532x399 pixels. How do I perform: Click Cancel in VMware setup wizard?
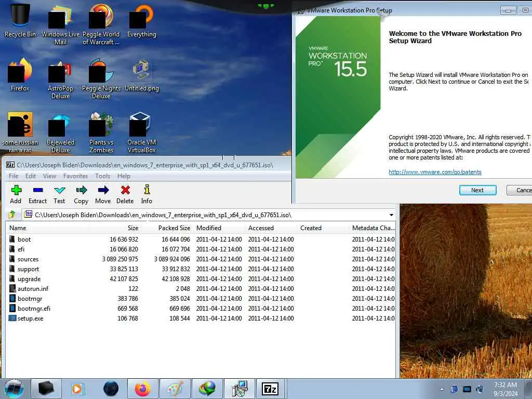pyautogui.click(x=520, y=190)
